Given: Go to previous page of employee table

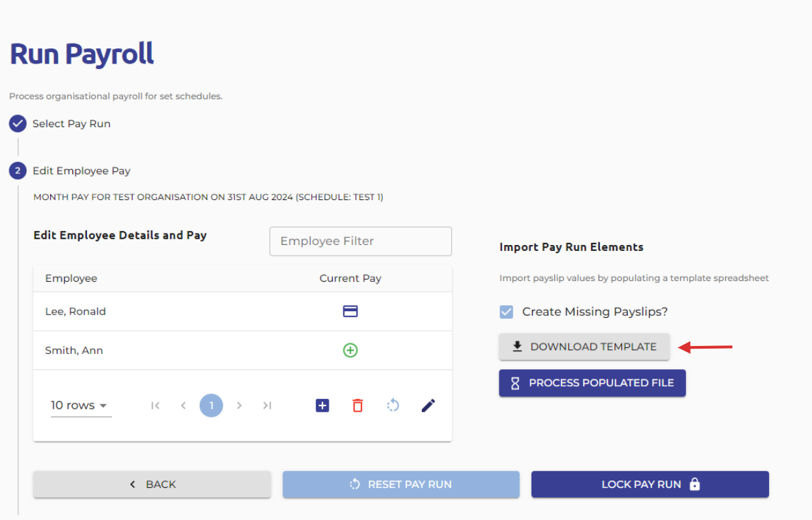Looking at the screenshot, I should [183, 406].
